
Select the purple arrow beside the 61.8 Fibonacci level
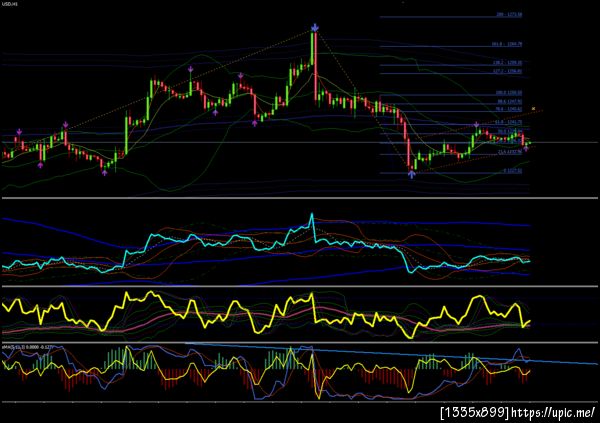coord(476,125)
